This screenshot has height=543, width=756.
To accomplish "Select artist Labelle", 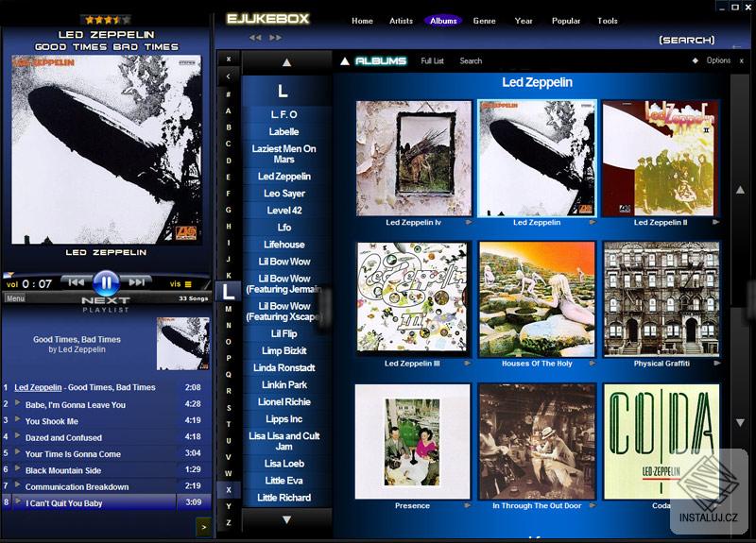I will pos(284,131).
